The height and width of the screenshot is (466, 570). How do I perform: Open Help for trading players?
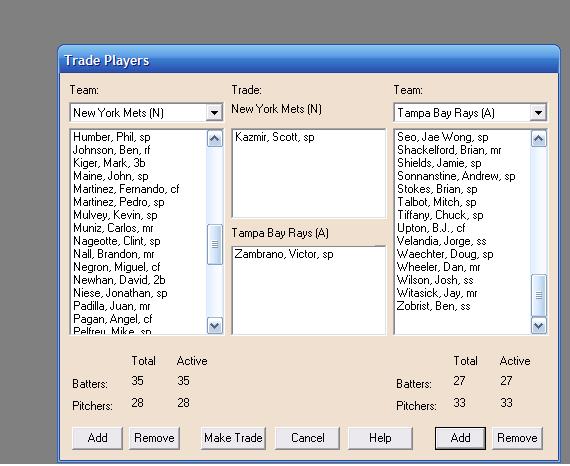coord(380,438)
